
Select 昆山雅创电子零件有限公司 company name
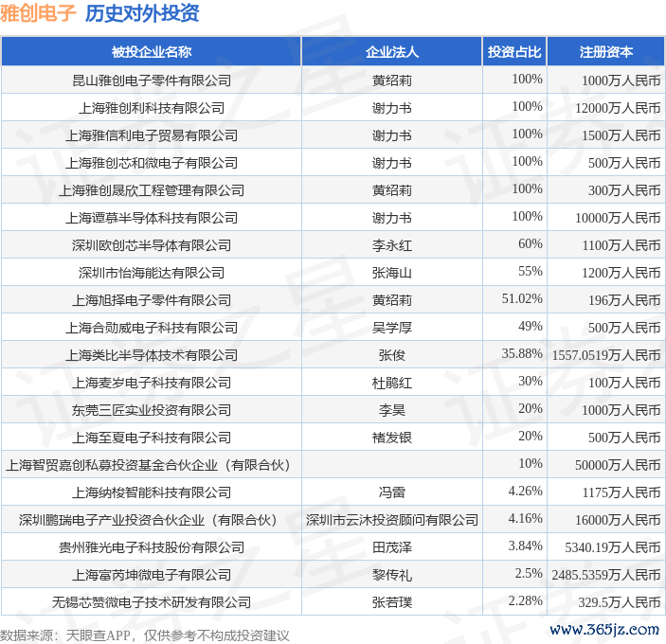(x=152, y=80)
